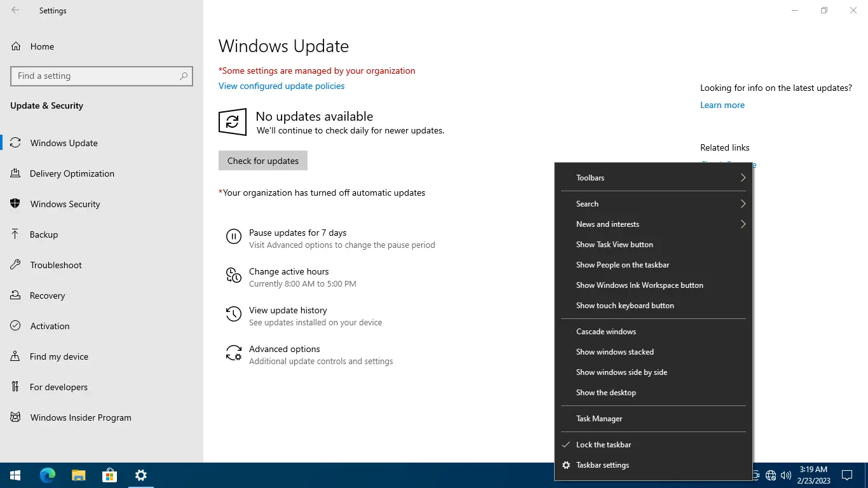Toggle Show Windows Ink Workspace button
The width and height of the screenshot is (868, 488).
653,285
